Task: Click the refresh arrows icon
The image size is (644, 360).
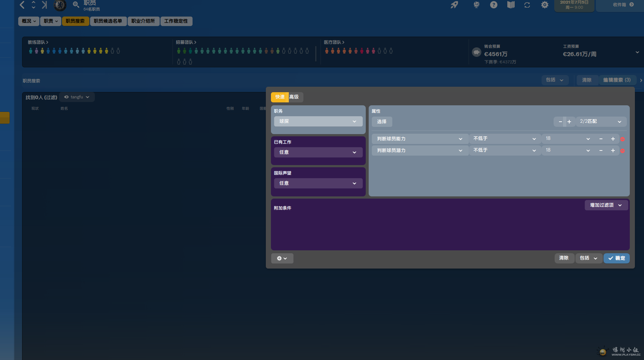Action: tap(527, 5)
